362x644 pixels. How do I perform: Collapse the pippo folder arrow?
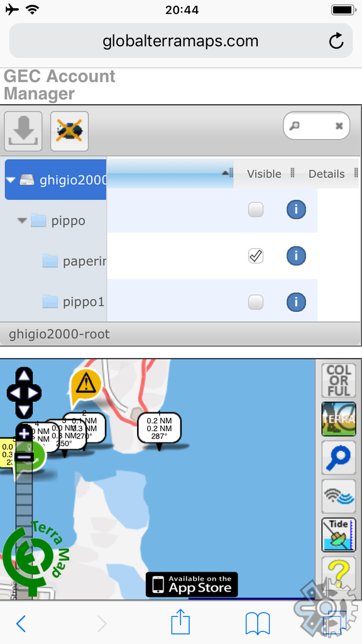pyautogui.click(x=22, y=221)
